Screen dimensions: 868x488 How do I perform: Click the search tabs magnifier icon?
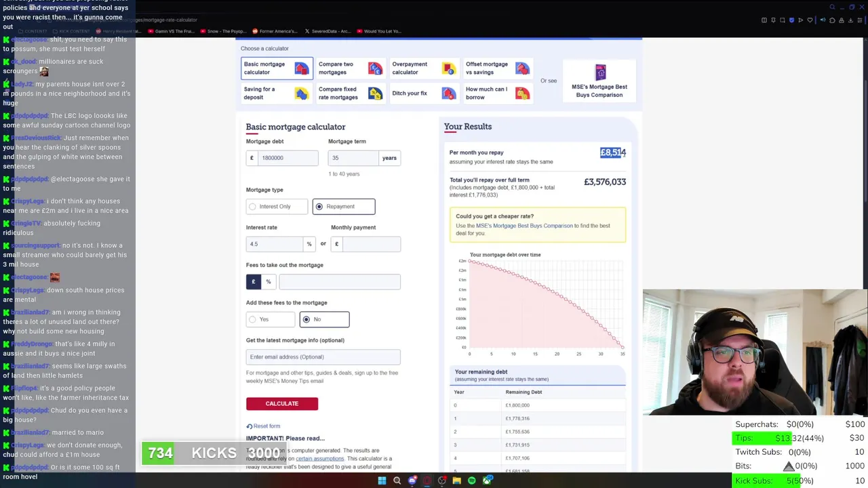click(x=833, y=7)
